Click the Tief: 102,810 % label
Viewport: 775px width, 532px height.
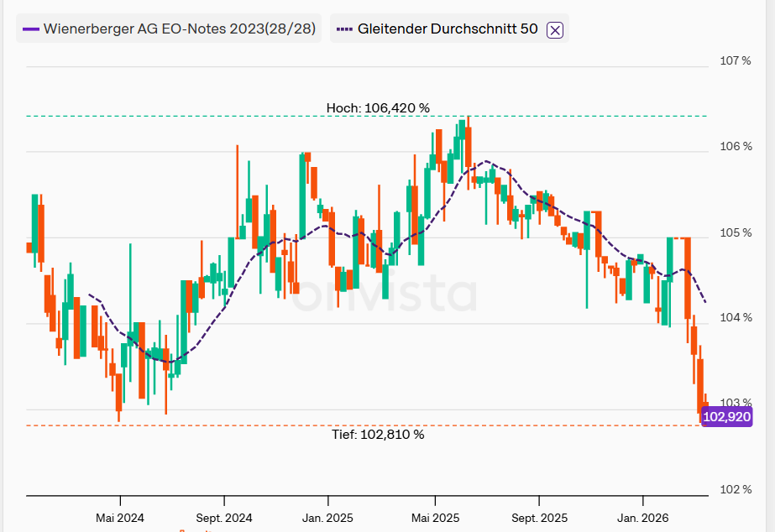pyautogui.click(x=378, y=435)
